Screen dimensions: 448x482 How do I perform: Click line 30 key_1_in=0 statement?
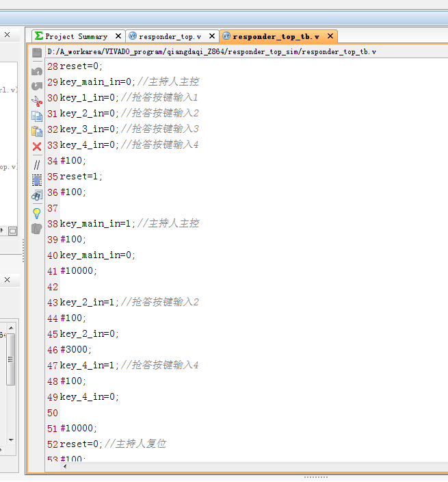90,97
